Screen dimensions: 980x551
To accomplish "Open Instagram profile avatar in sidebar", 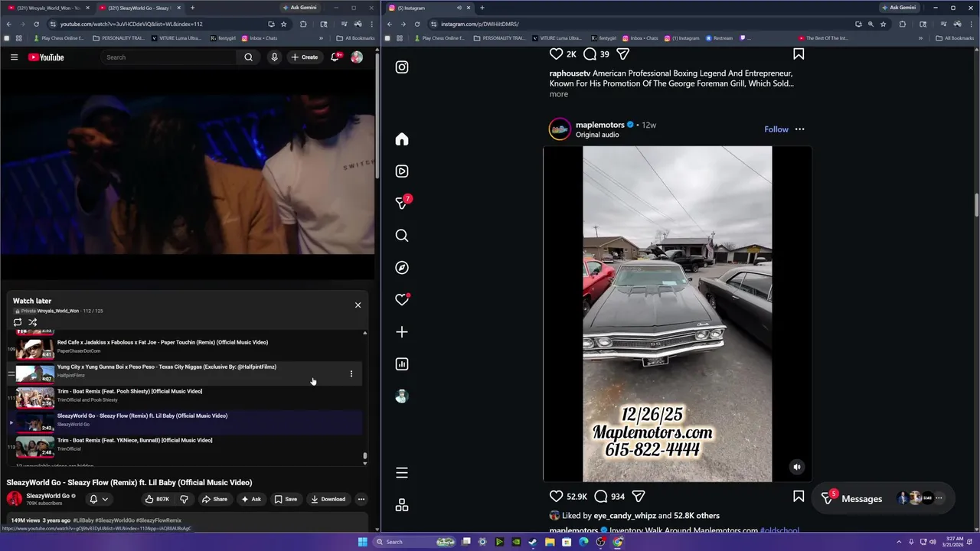I will (x=402, y=396).
